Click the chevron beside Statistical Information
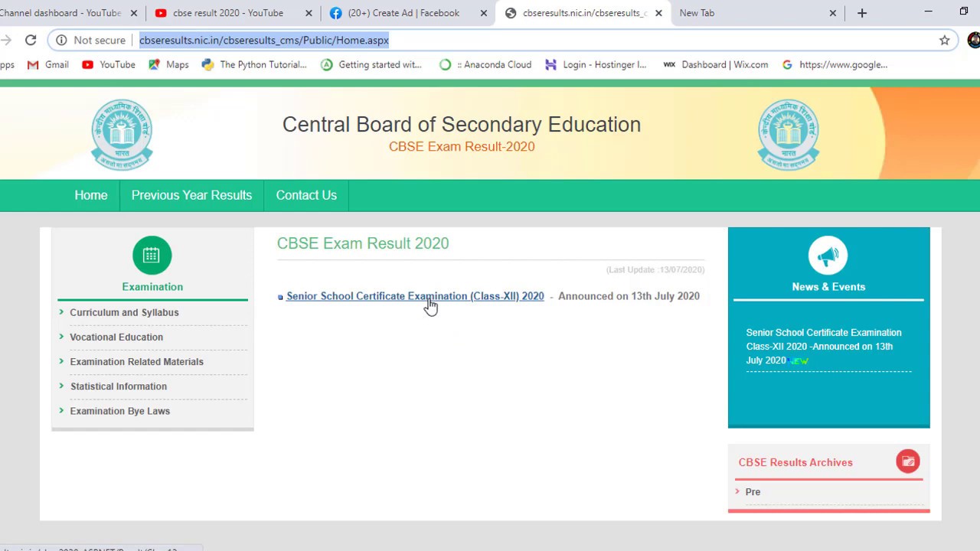The image size is (980, 551). tap(61, 386)
